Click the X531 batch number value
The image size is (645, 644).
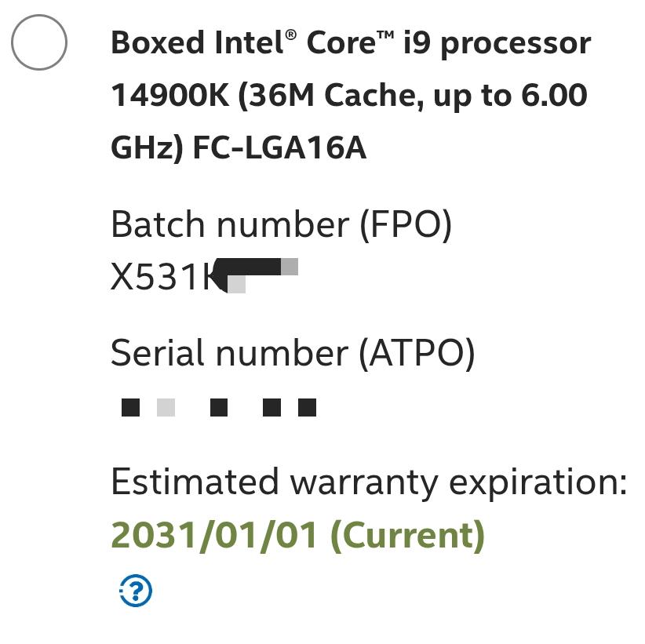pos(156,278)
